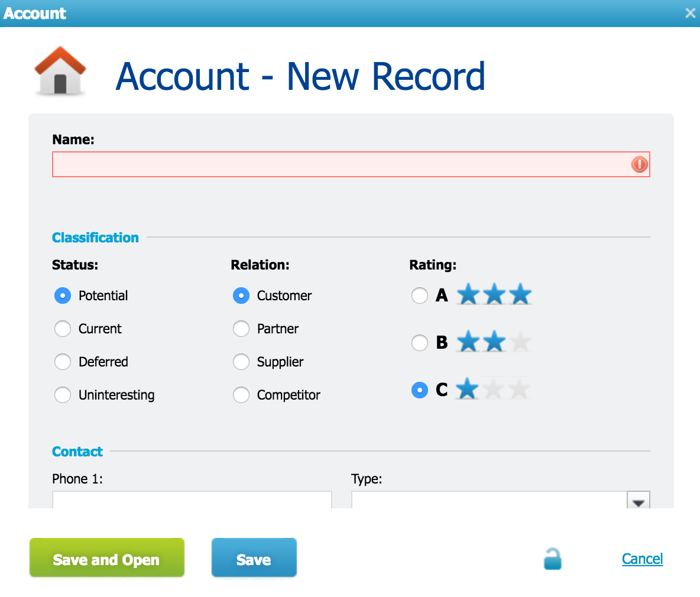Click the Status: label
The image size is (700, 597).
tap(75, 265)
